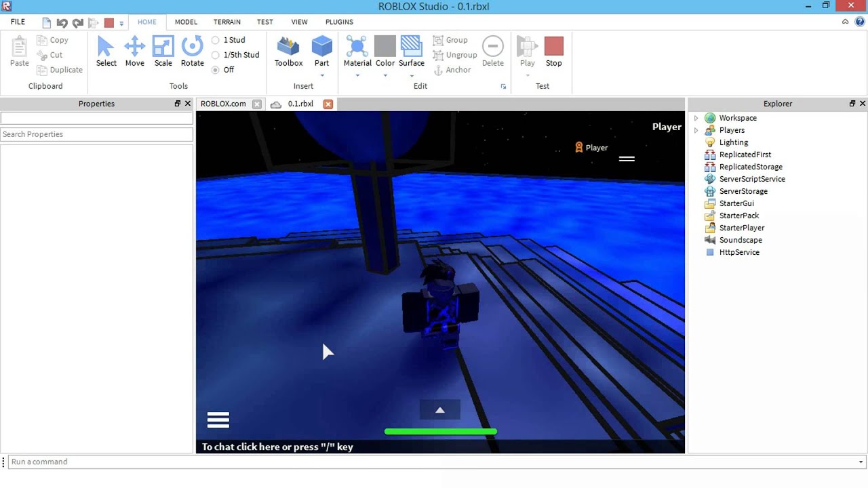Click the Search Properties field

coord(96,134)
